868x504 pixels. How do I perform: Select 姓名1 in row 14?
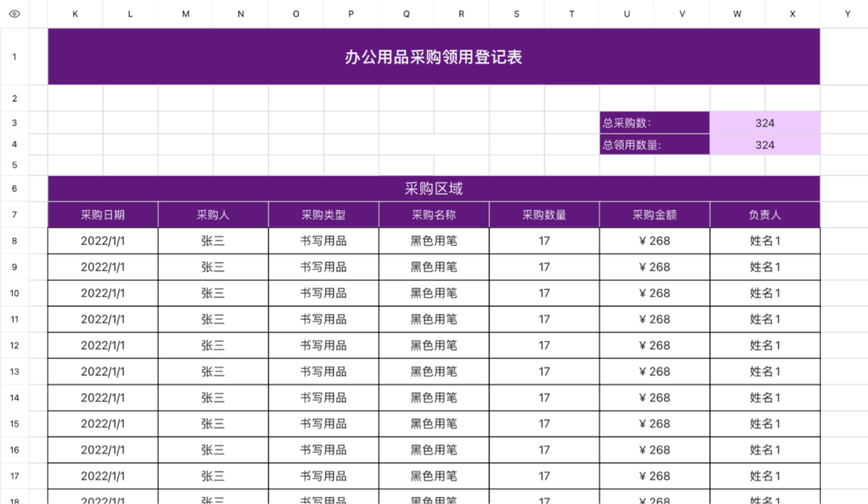tap(765, 398)
